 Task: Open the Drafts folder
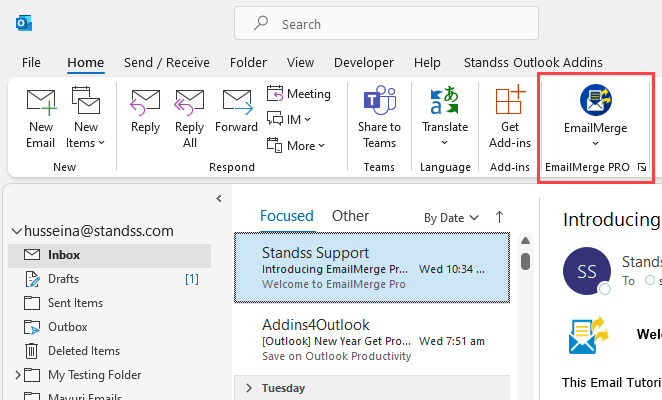[x=109, y=279]
